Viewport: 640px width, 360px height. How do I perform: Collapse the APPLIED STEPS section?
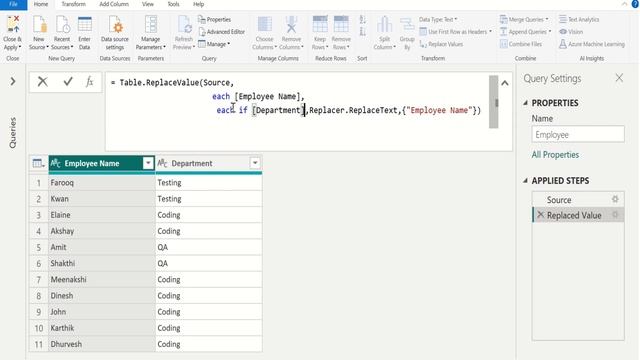[x=526, y=180]
